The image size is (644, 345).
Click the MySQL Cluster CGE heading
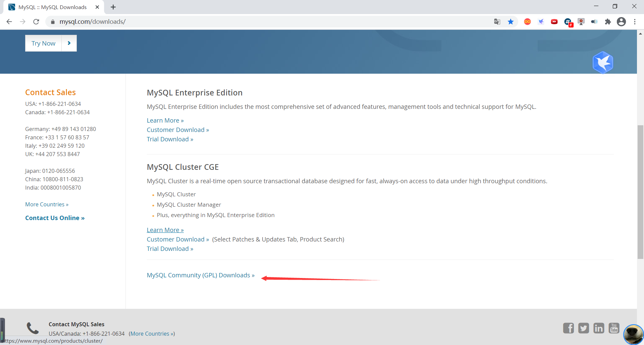pyautogui.click(x=183, y=167)
